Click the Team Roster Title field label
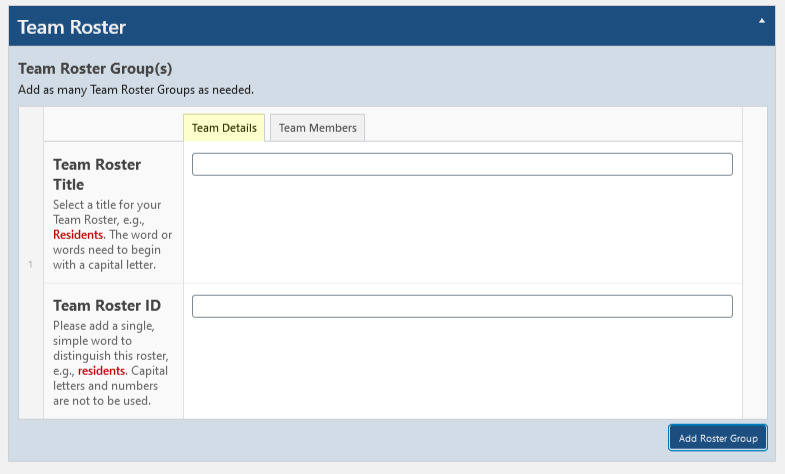 tap(96, 174)
